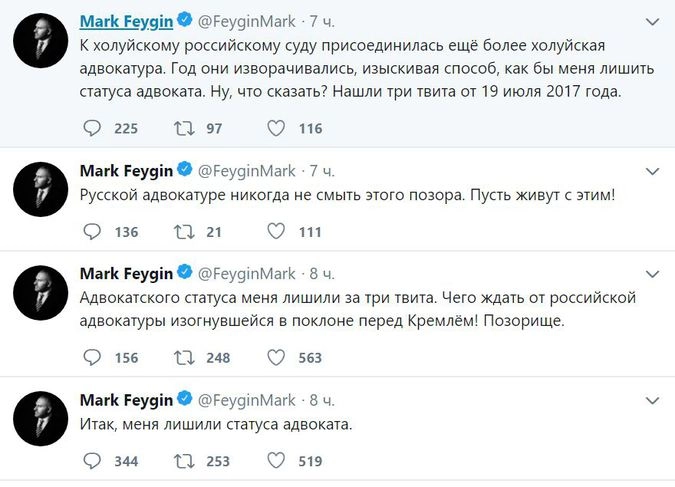Retweet the tweet with 21 retweets

184,232
